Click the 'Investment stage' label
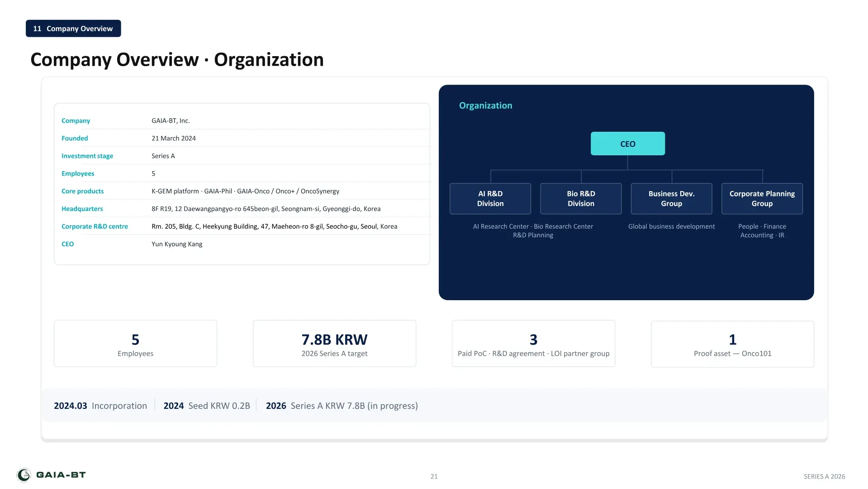 point(87,156)
